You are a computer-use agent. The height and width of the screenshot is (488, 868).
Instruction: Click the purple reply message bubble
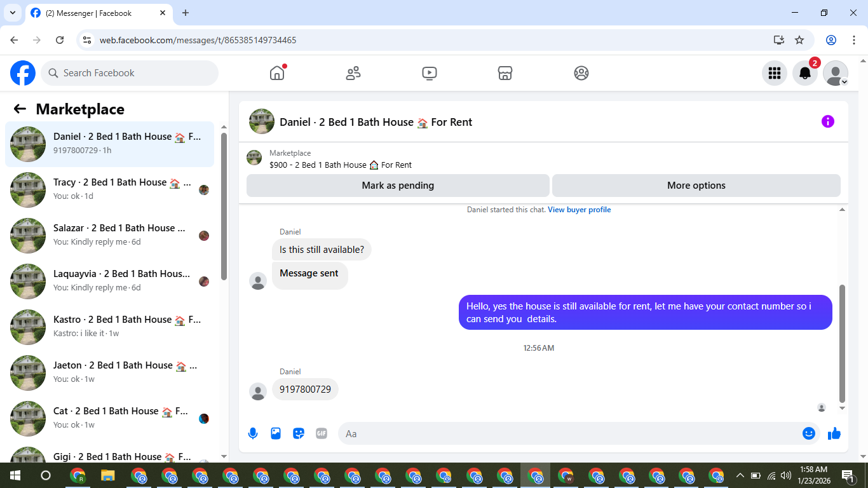pyautogui.click(x=646, y=313)
